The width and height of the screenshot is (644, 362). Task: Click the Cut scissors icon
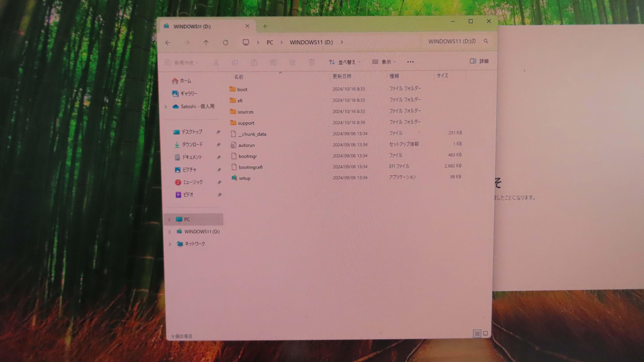pos(216,63)
